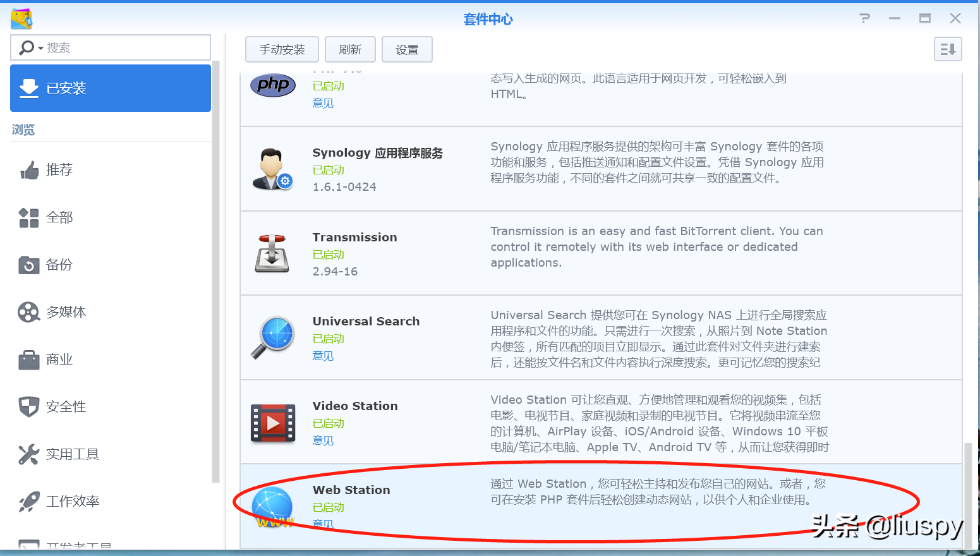Click the PHP package logo

click(x=272, y=85)
